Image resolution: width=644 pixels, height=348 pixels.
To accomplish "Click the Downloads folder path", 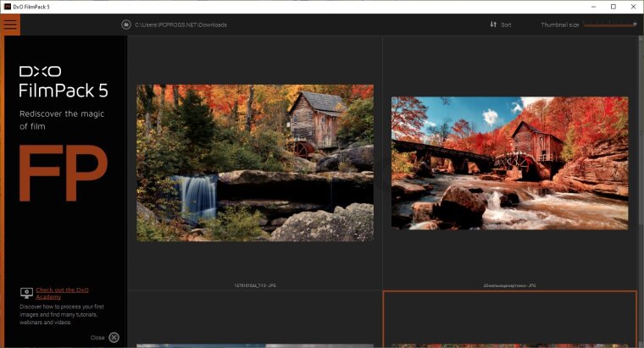I will pos(180,25).
